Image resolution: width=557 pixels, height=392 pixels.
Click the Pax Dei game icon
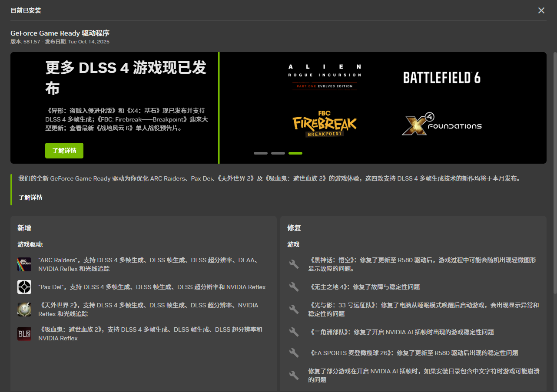point(24,287)
